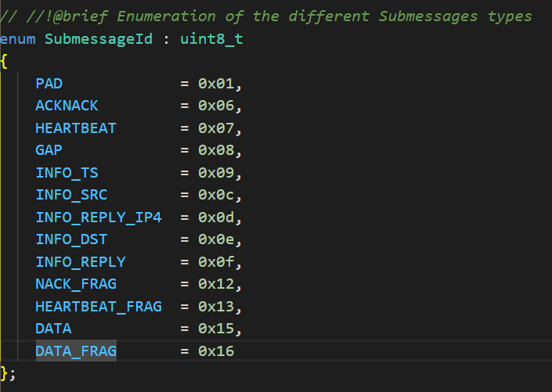This screenshot has width=552, height=392.
Task: Click the opening curly brace
Action: coord(4,61)
